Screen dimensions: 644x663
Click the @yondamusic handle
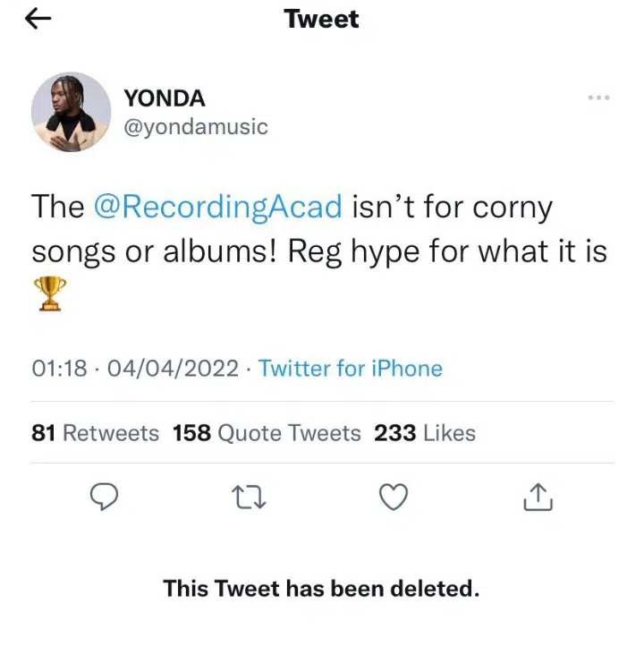click(196, 126)
